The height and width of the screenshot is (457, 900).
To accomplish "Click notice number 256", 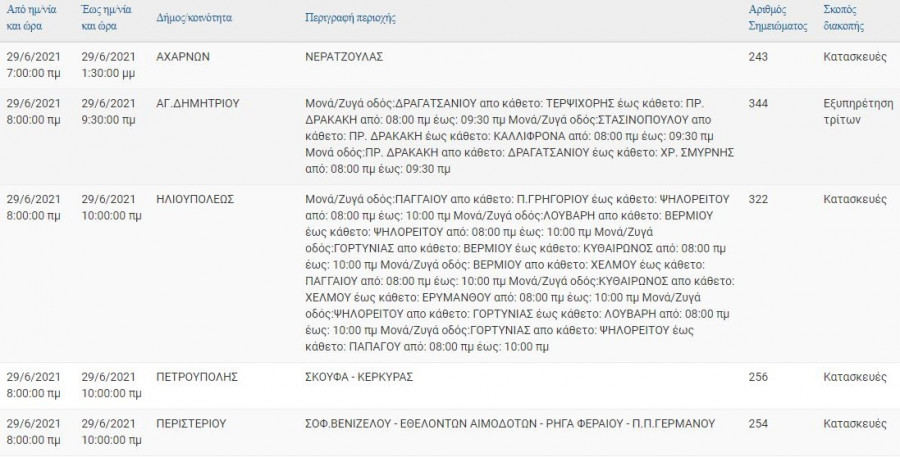I will (x=758, y=377).
